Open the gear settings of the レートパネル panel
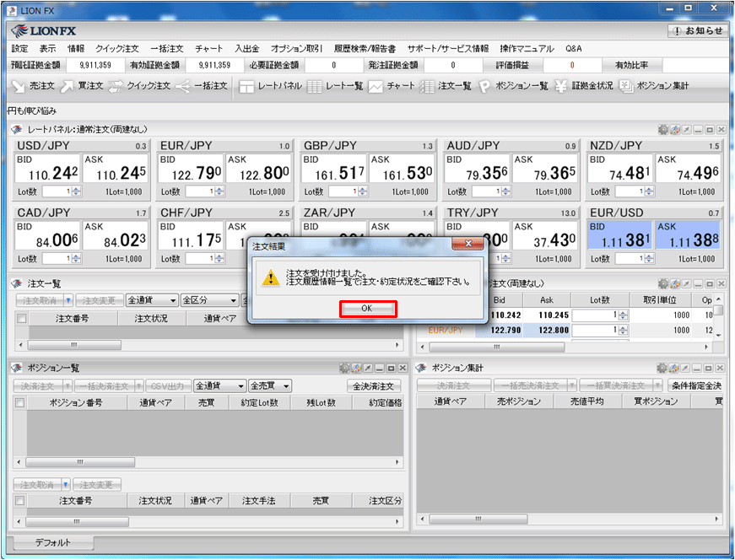Screen dimensions: 735x560 click(x=662, y=130)
